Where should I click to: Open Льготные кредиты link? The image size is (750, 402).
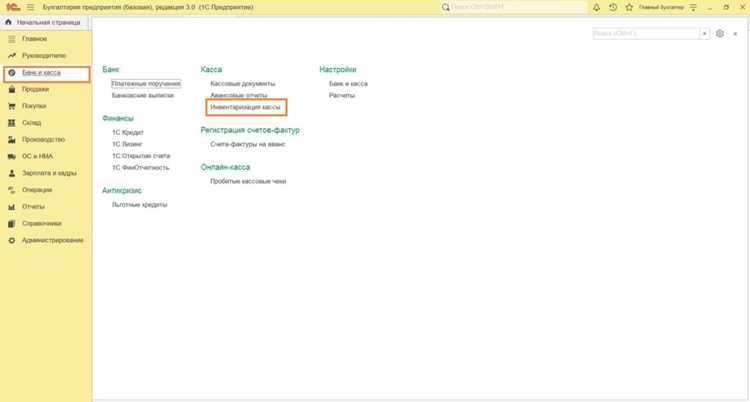(140, 205)
